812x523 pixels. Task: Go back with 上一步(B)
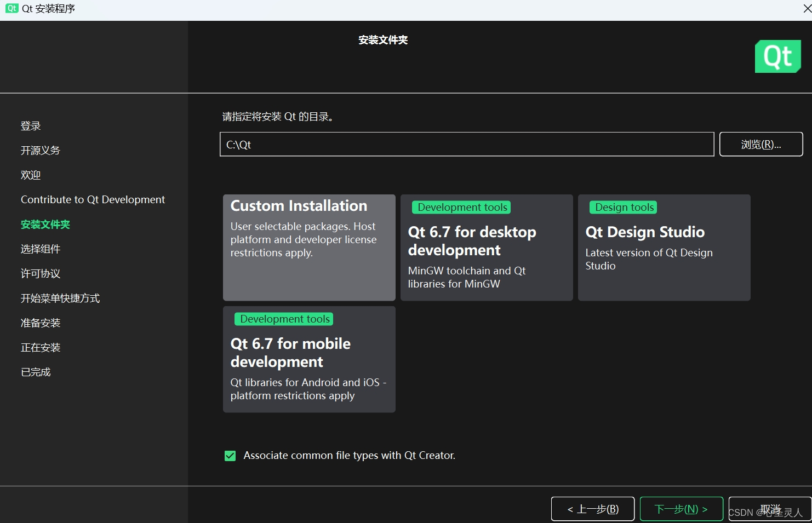tap(592, 509)
